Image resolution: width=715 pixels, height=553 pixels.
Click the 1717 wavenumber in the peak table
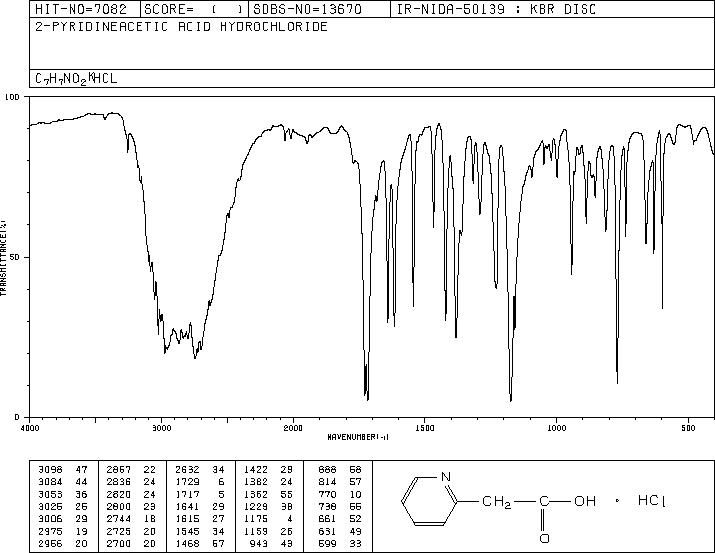(x=187, y=494)
